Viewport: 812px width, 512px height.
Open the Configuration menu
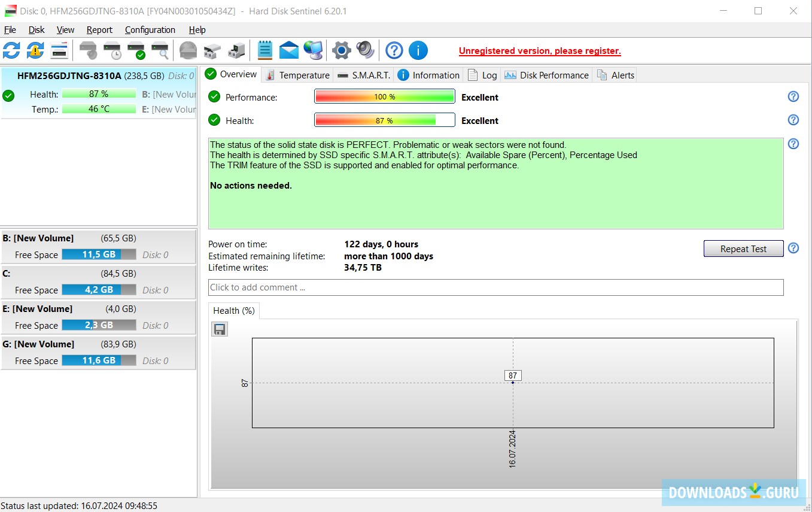coord(150,30)
